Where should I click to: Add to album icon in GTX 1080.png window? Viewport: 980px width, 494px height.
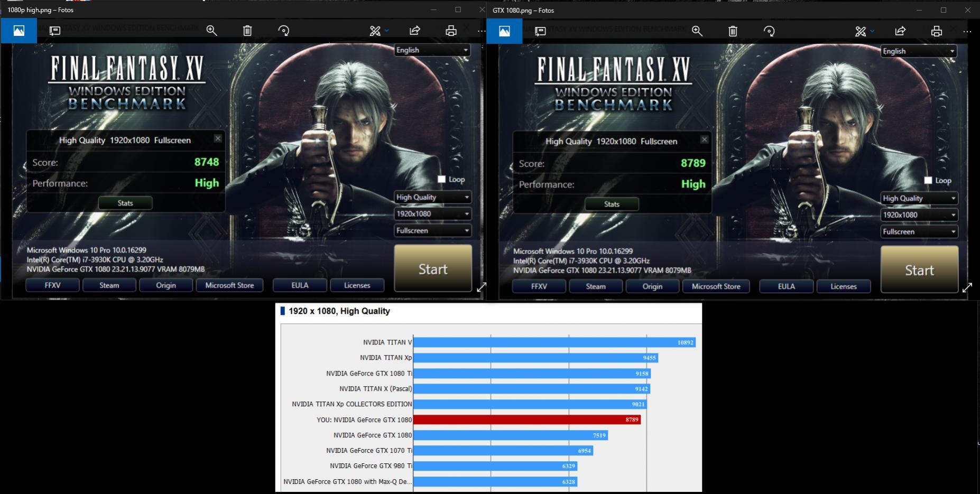tap(540, 31)
